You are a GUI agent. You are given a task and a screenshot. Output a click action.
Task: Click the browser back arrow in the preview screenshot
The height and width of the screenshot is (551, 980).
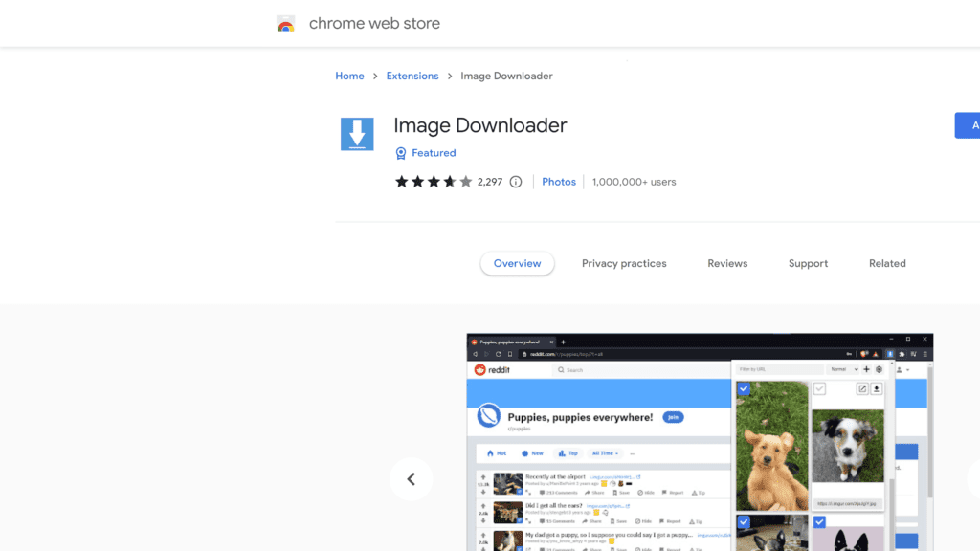click(x=475, y=354)
